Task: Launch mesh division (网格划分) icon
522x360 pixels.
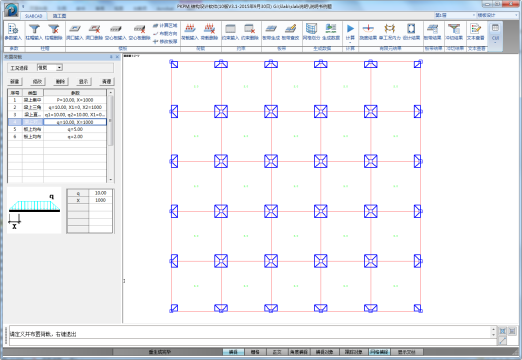Action: tap(312, 32)
